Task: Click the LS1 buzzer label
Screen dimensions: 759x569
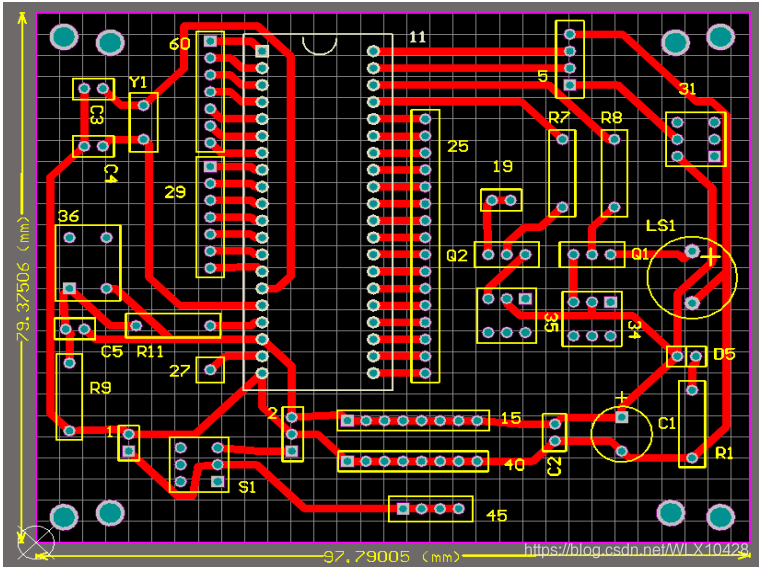Action: [x=661, y=226]
